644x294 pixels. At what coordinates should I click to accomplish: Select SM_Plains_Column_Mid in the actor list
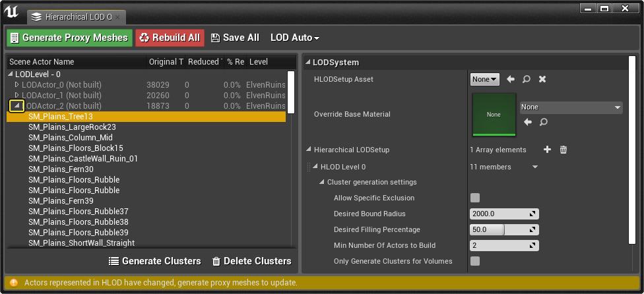[71, 137]
